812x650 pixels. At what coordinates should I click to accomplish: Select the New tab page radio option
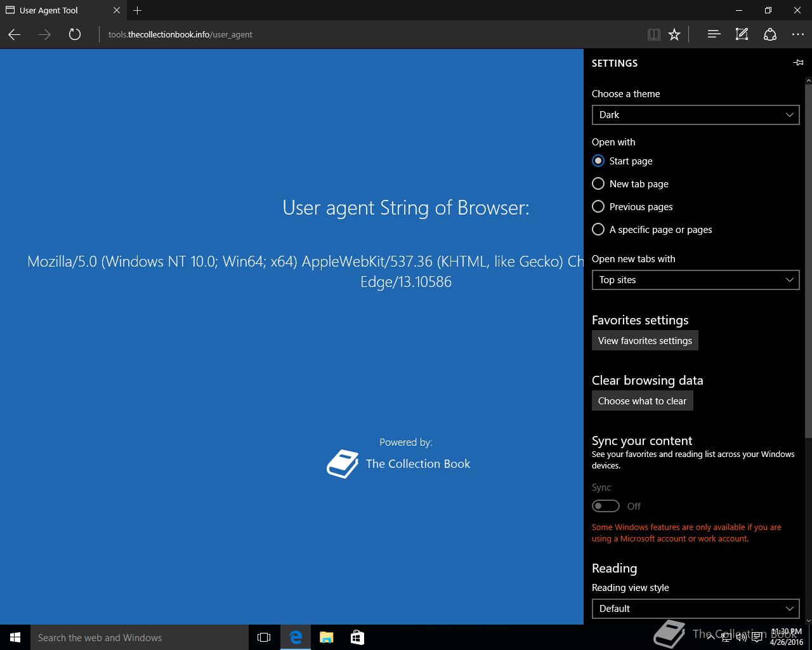tap(630, 184)
